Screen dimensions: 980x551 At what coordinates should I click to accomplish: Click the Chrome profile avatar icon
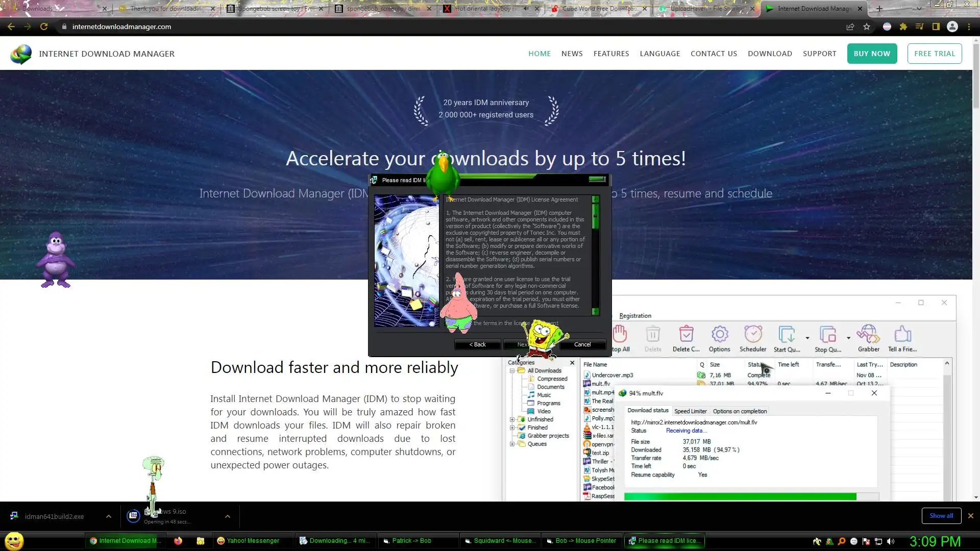pyautogui.click(x=952, y=27)
